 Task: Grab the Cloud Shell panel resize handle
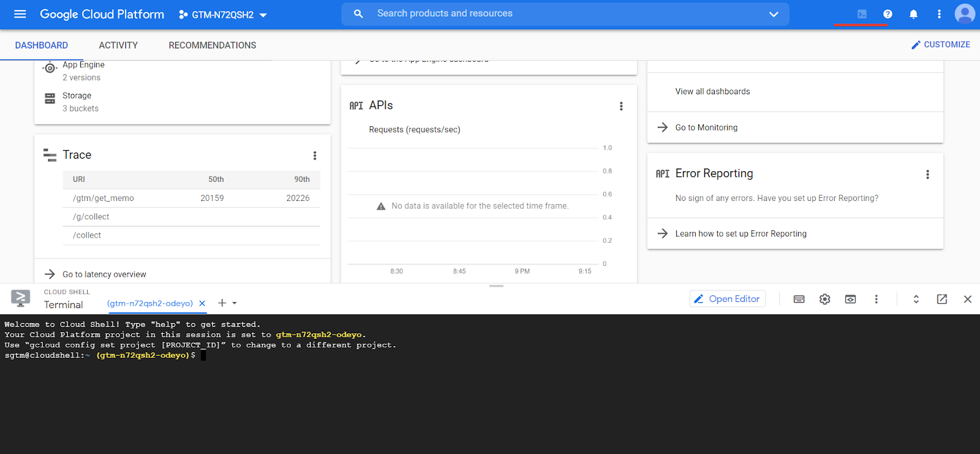pos(496,286)
